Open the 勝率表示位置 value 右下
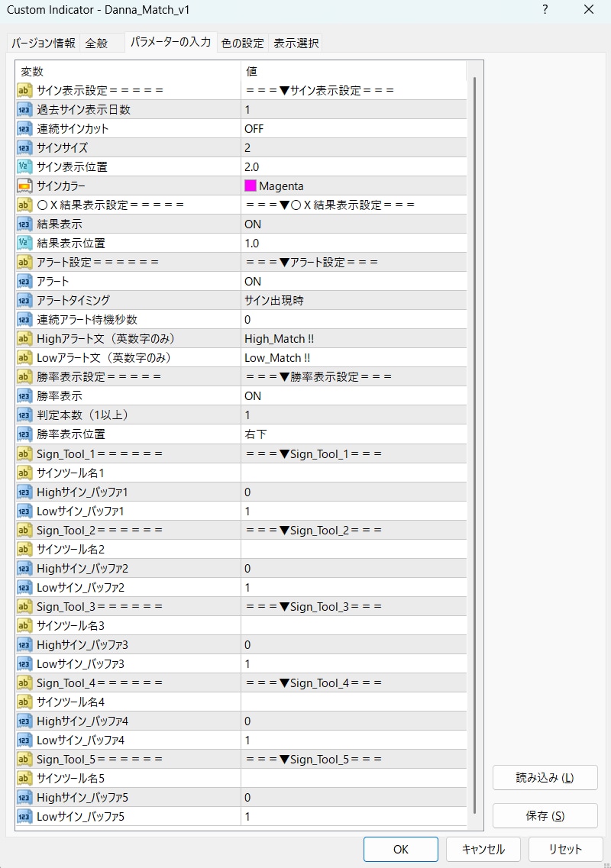 click(354, 434)
